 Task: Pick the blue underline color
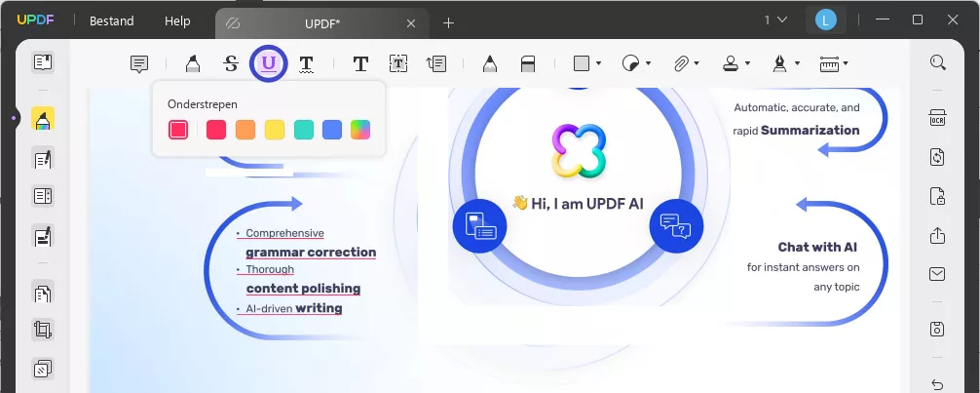coord(332,130)
